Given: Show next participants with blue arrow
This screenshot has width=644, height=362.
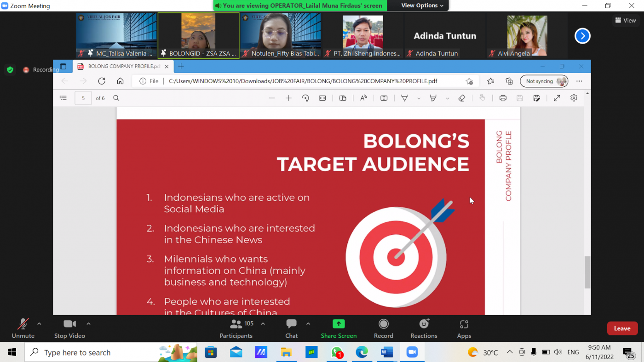Looking at the screenshot, I should tap(582, 36).
